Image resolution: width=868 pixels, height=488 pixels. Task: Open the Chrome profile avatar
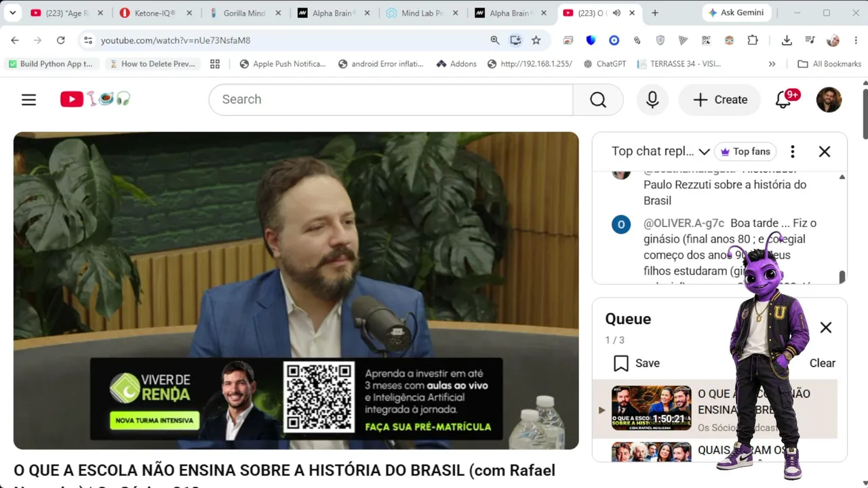pos(833,41)
